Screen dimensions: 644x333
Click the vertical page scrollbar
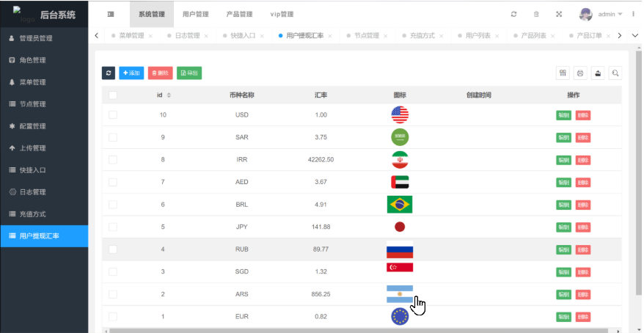coord(639,172)
